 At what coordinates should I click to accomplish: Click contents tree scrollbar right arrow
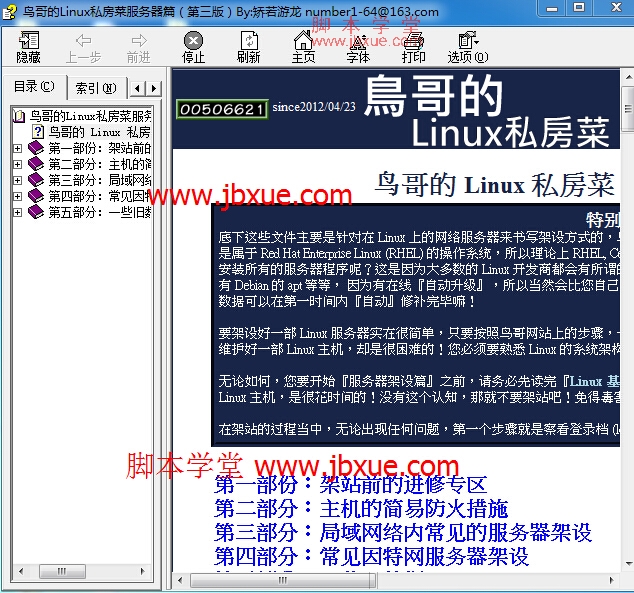(142, 571)
